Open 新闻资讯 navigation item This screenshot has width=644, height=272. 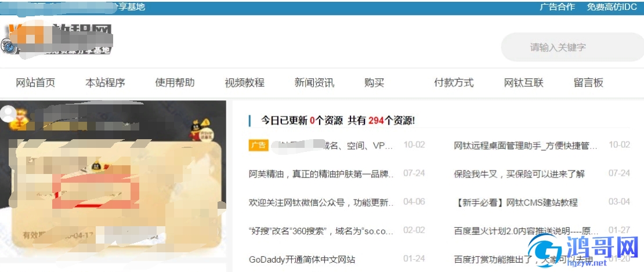[x=314, y=83]
